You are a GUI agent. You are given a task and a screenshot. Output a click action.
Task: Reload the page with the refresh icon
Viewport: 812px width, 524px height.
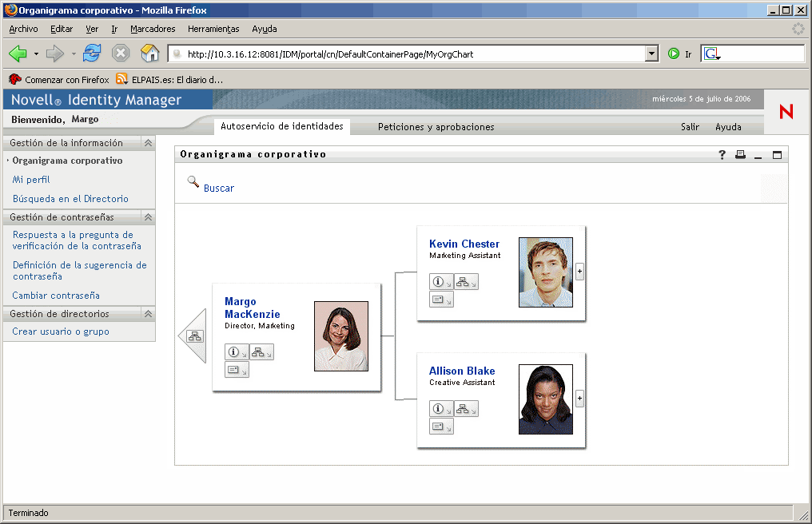pyautogui.click(x=92, y=53)
